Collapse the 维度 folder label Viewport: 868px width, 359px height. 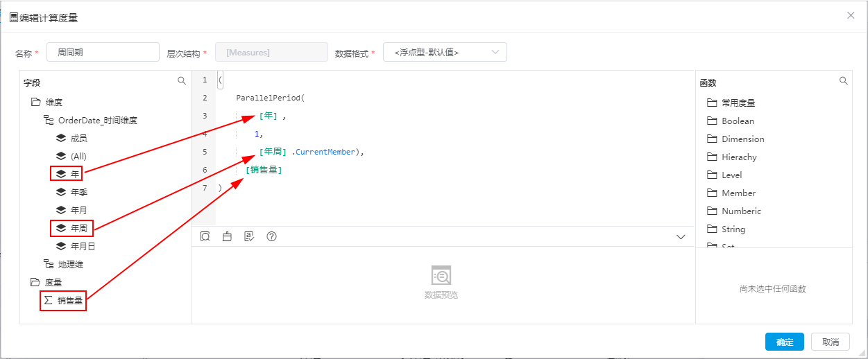click(x=54, y=102)
